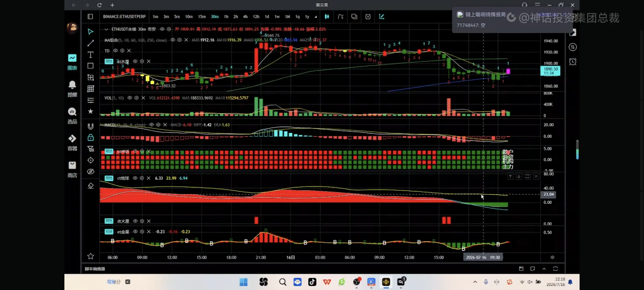Select the cursor arrow drawing tool
The width and height of the screenshot is (644, 290).
(x=90, y=32)
